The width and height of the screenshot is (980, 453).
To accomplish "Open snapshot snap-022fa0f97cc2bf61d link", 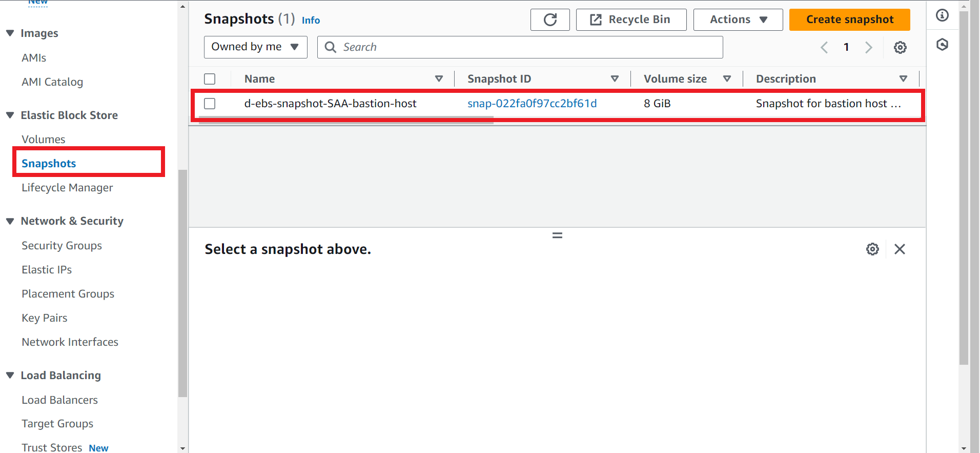I will (x=532, y=104).
